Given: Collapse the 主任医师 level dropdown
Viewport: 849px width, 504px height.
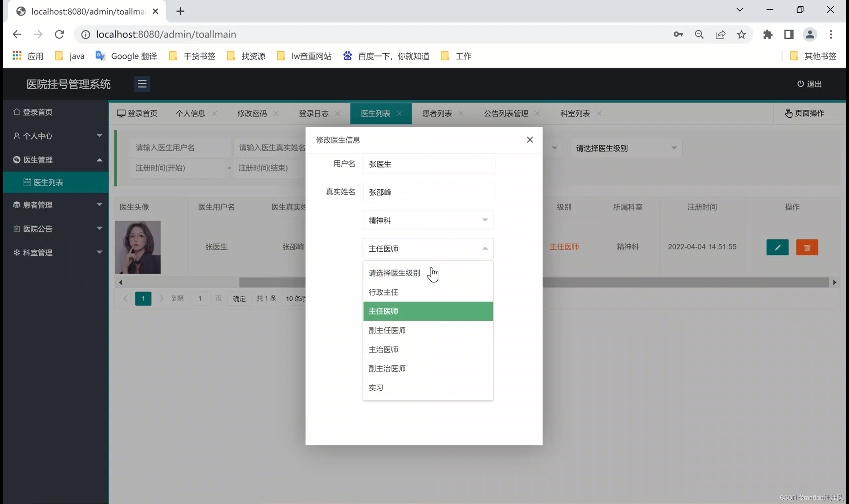Looking at the screenshot, I should pyautogui.click(x=428, y=249).
